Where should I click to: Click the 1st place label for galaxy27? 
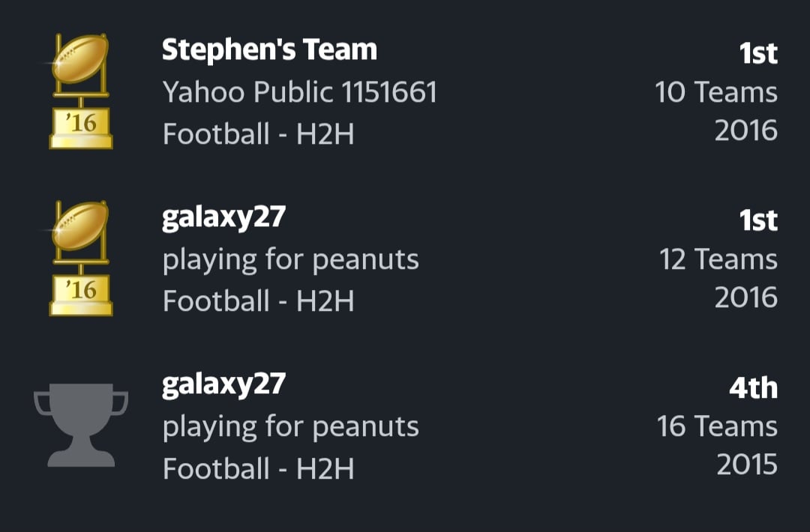click(x=757, y=220)
